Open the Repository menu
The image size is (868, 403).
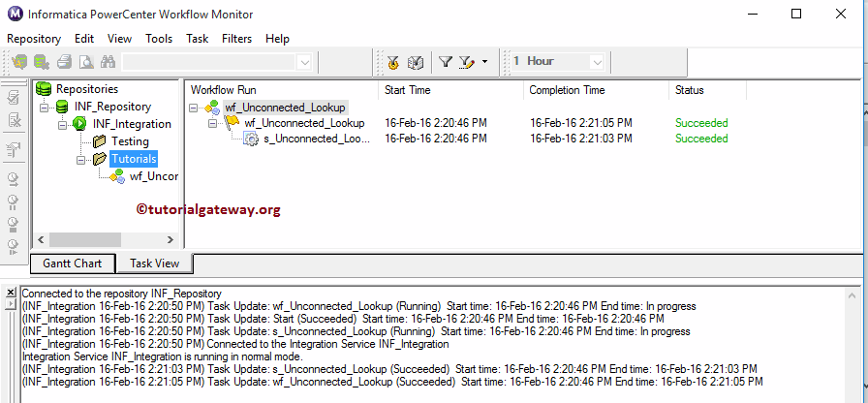(x=34, y=39)
